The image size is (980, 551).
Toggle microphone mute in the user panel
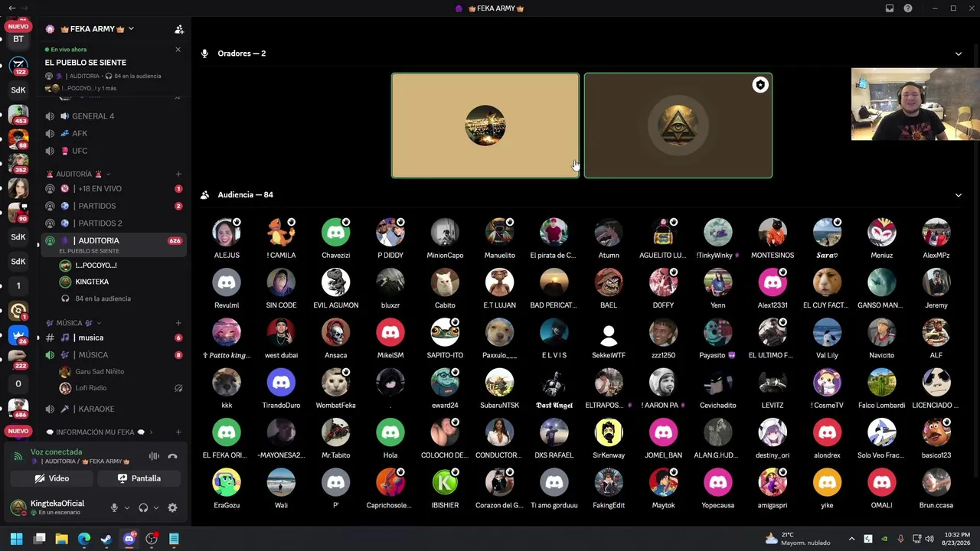(114, 507)
